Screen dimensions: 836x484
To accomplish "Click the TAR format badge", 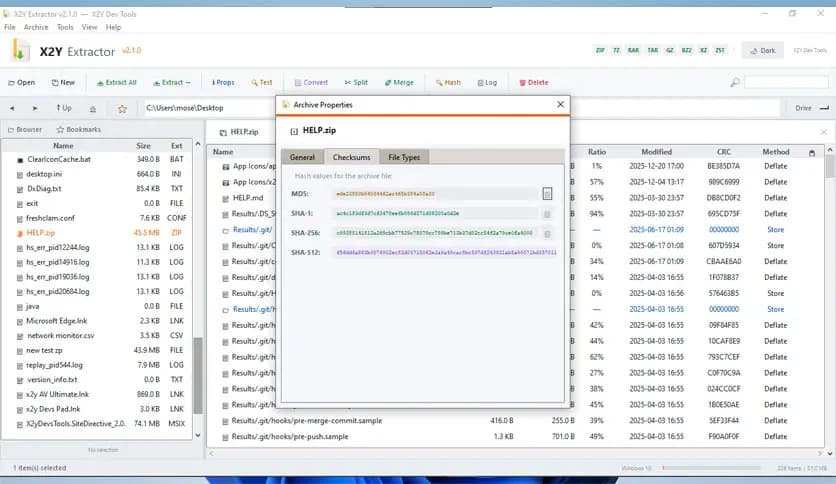I will click(653, 50).
